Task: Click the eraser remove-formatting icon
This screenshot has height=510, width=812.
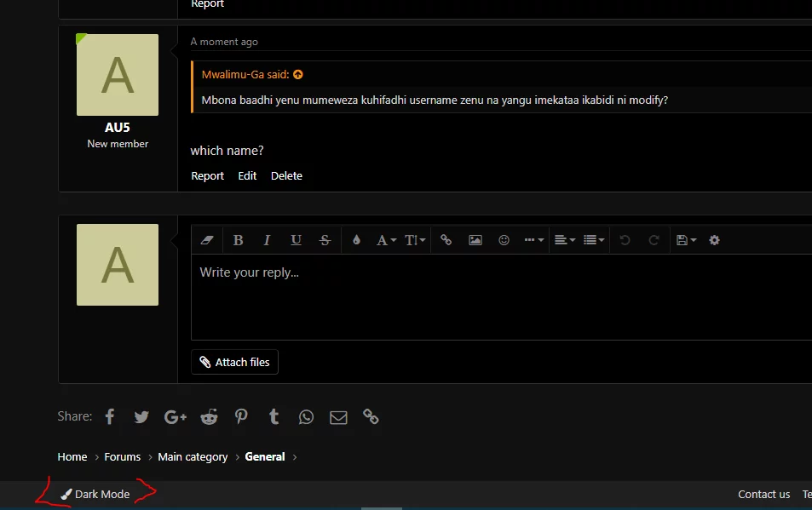Action: click(x=207, y=240)
